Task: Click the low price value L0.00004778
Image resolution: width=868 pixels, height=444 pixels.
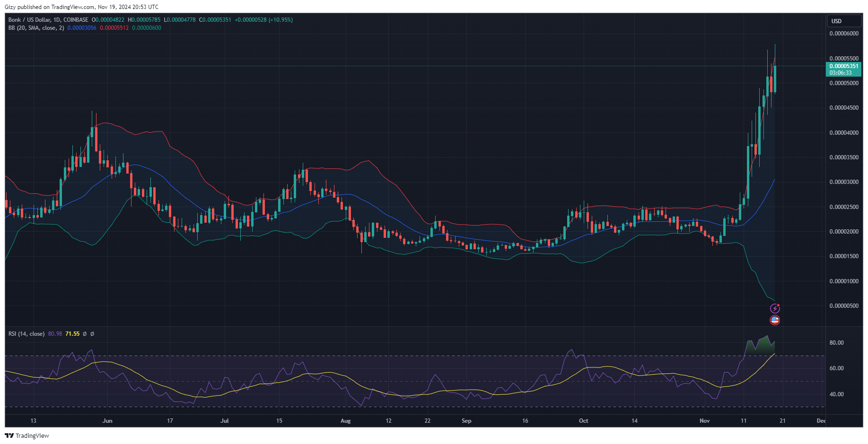Action: 180,20
